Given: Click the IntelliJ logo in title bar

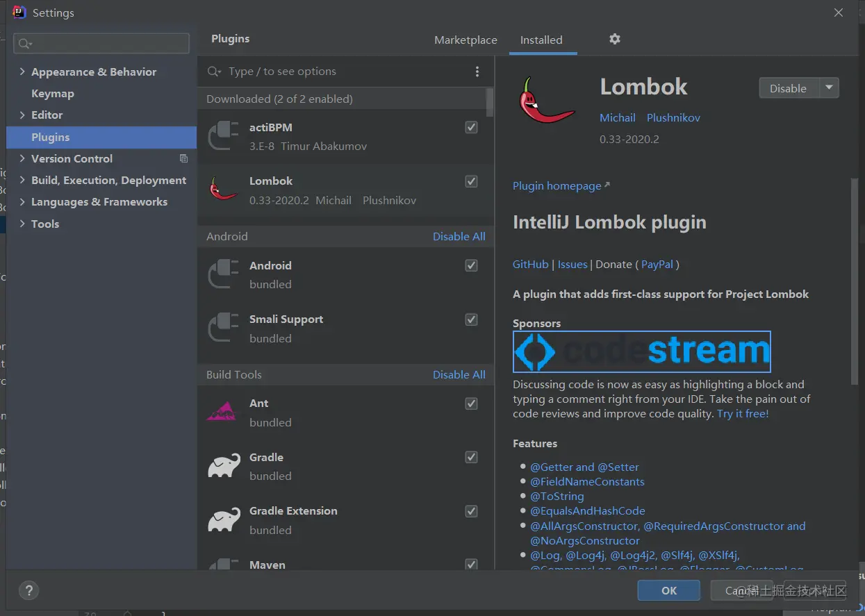Looking at the screenshot, I should [19, 13].
